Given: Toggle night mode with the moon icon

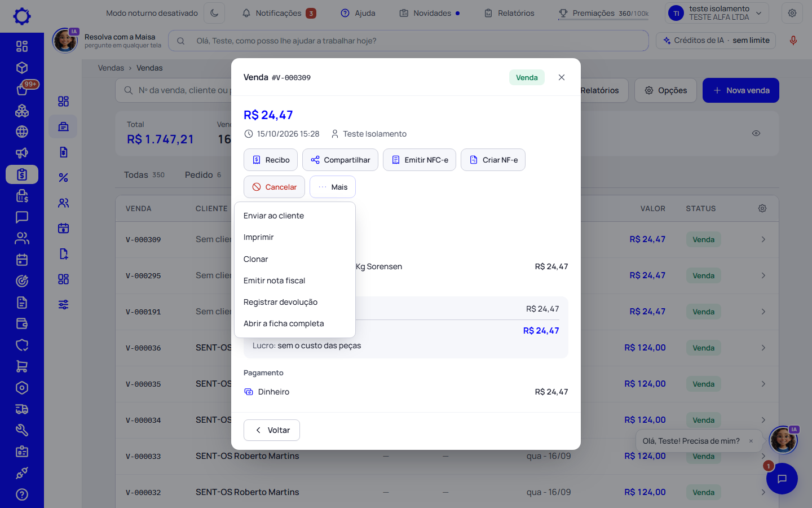Looking at the screenshot, I should click(x=214, y=13).
